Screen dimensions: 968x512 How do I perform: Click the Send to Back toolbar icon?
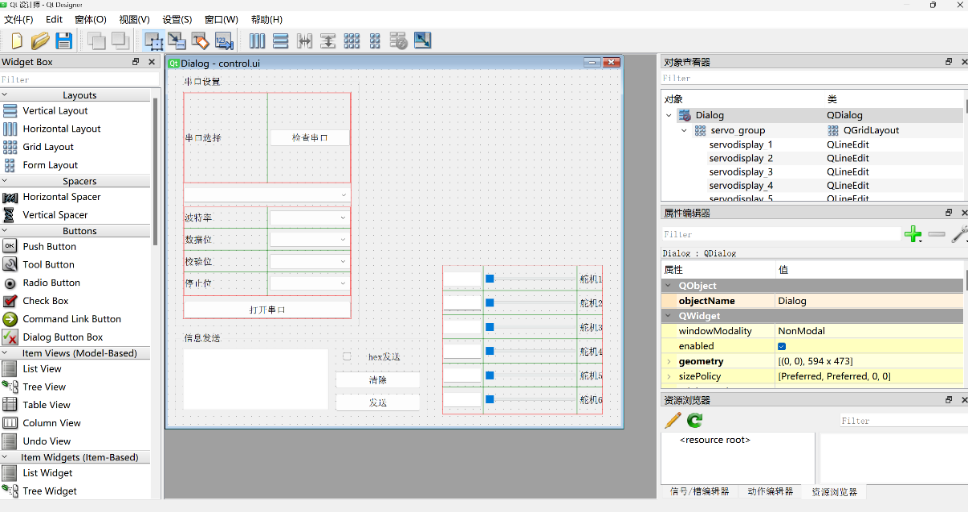click(96, 41)
